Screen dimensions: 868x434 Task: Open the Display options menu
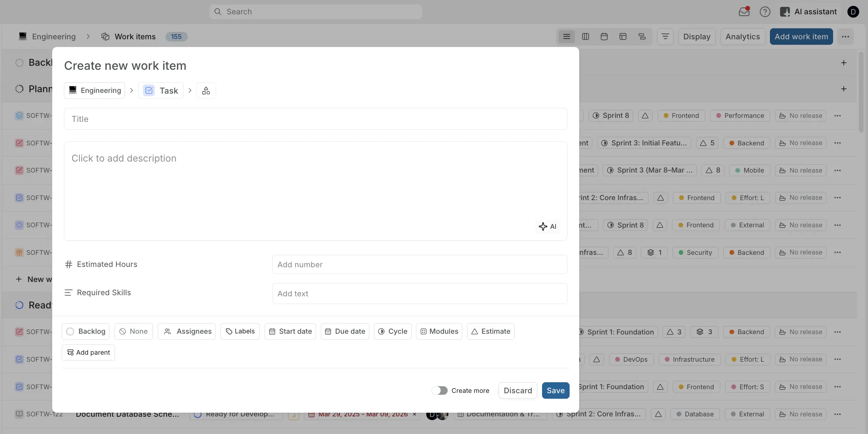(x=696, y=37)
